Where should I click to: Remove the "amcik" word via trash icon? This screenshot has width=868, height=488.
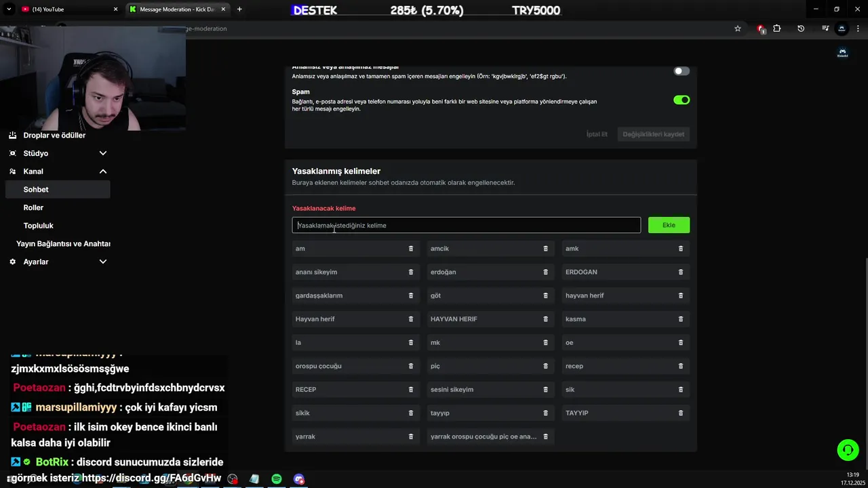click(545, 249)
